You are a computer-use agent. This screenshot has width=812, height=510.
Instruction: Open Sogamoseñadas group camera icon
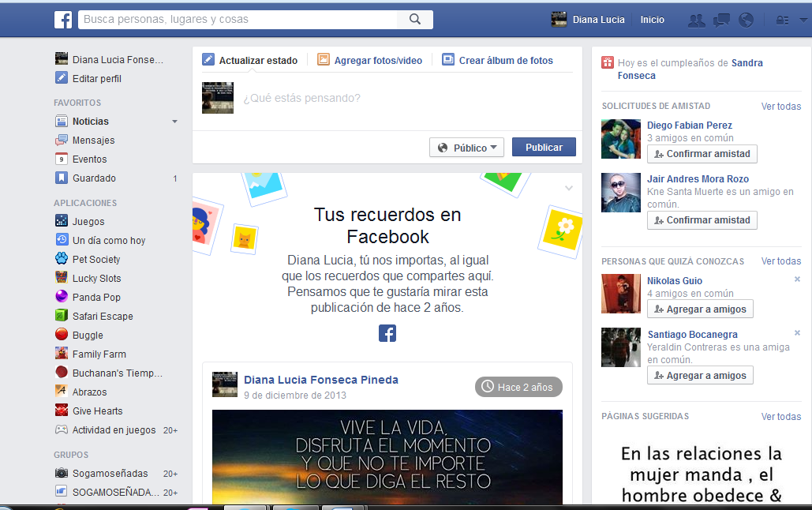61,473
